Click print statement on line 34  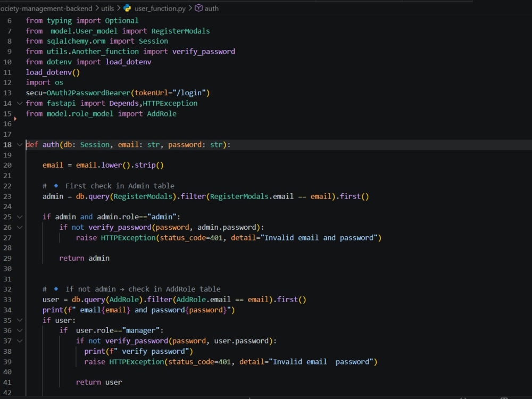(138, 310)
